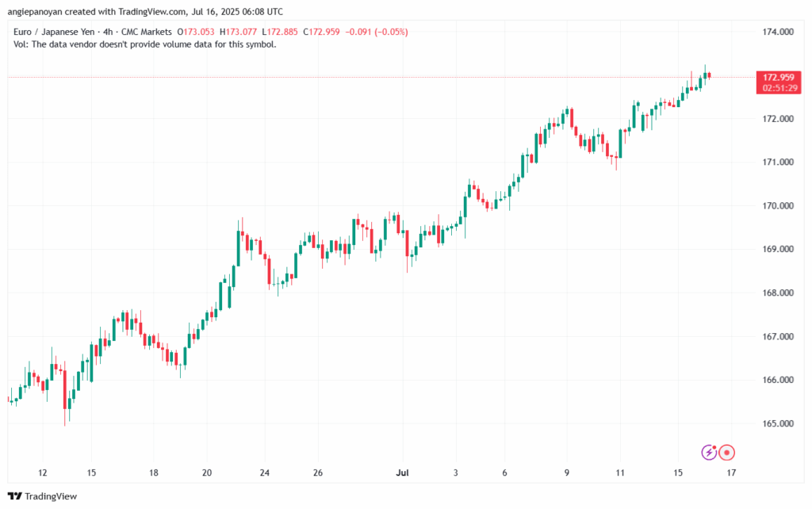Viewport: 812px width, 509px height.
Task: Click the 24 date label on time axis
Action: point(265,473)
